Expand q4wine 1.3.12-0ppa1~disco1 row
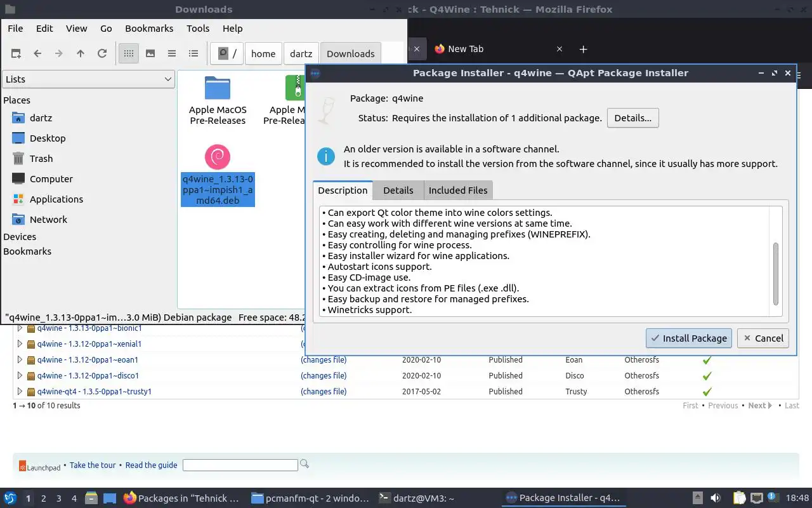The image size is (812, 508). [20, 375]
